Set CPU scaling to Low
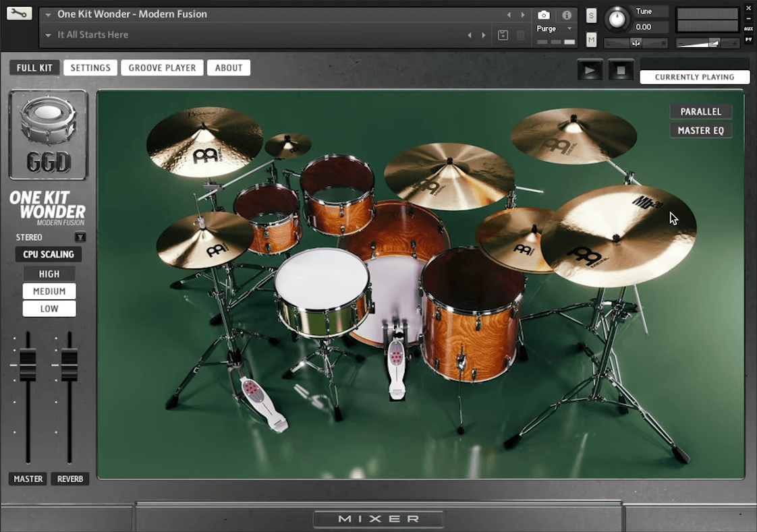 point(49,309)
